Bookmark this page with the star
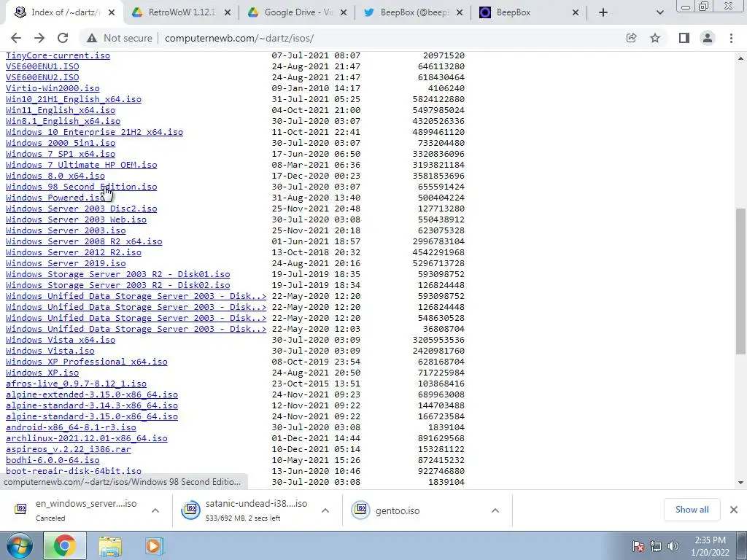This screenshot has height=560, width=747. coord(655,38)
